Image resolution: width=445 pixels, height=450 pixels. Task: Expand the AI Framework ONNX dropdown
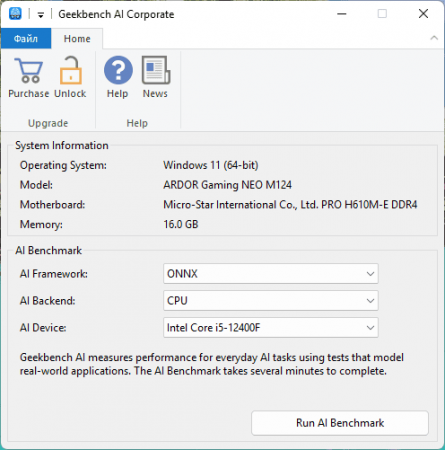271,274
